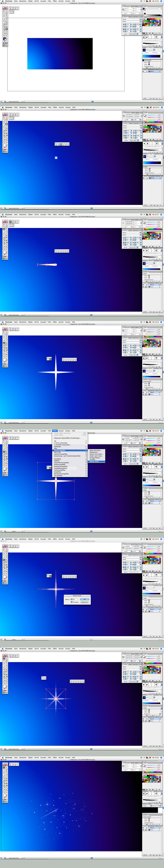Open Datei menu in the Mo 20:26 screenshot
This screenshot has width=164, height=868.
pyautogui.click(x=16, y=1)
